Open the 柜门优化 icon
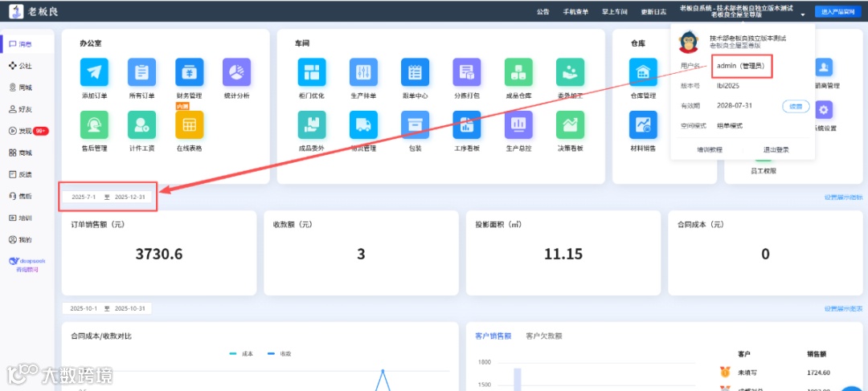 [x=312, y=72]
